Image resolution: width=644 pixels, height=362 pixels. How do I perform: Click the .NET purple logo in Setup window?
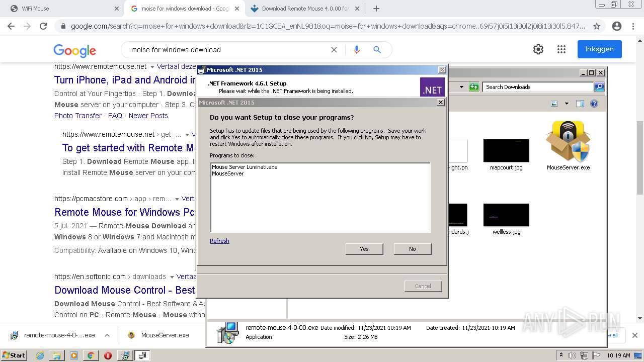coord(432,87)
